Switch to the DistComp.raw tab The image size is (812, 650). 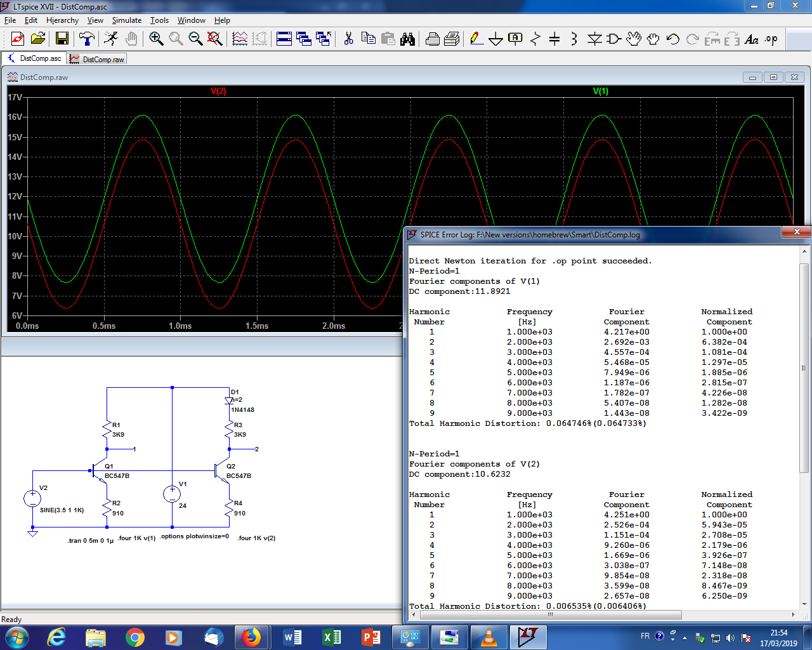pyautogui.click(x=97, y=59)
